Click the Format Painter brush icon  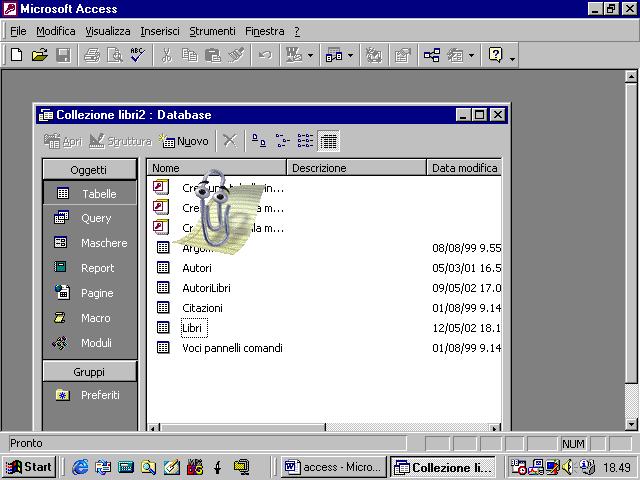click(x=236, y=55)
